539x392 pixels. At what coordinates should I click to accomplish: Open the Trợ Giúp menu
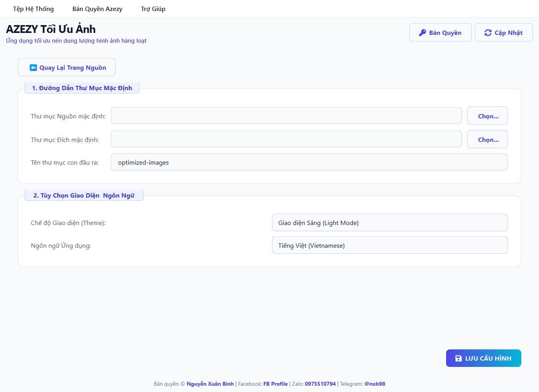[x=153, y=9]
